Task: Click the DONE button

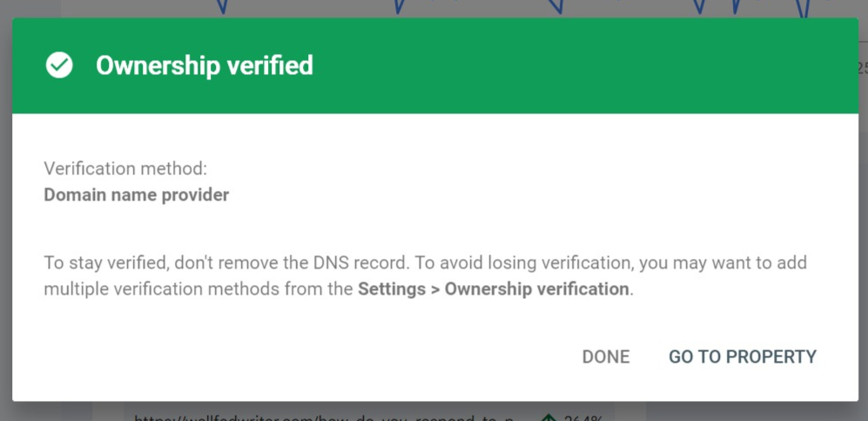Action: tap(605, 356)
